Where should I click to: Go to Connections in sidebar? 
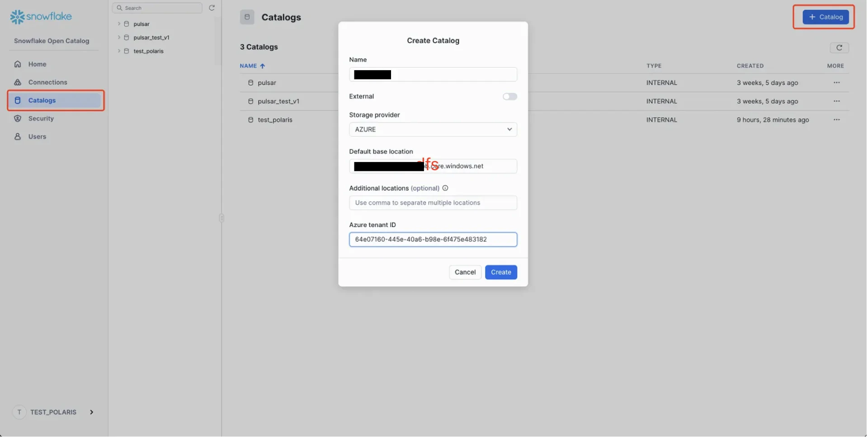[x=47, y=82]
